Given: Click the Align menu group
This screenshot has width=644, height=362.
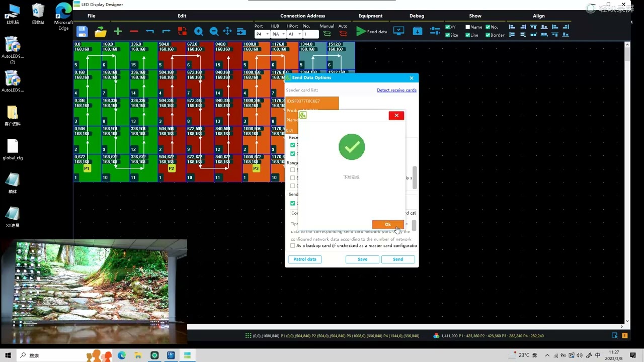Looking at the screenshot, I should click(x=539, y=16).
